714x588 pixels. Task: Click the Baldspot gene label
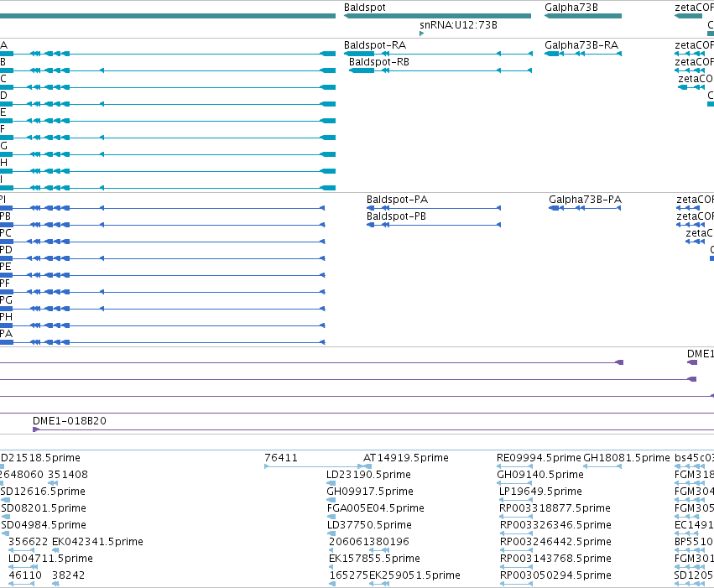click(364, 8)
